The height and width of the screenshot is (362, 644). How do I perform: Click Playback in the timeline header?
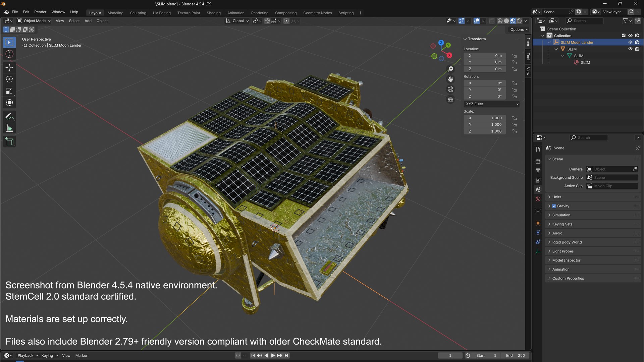[28, 356]
